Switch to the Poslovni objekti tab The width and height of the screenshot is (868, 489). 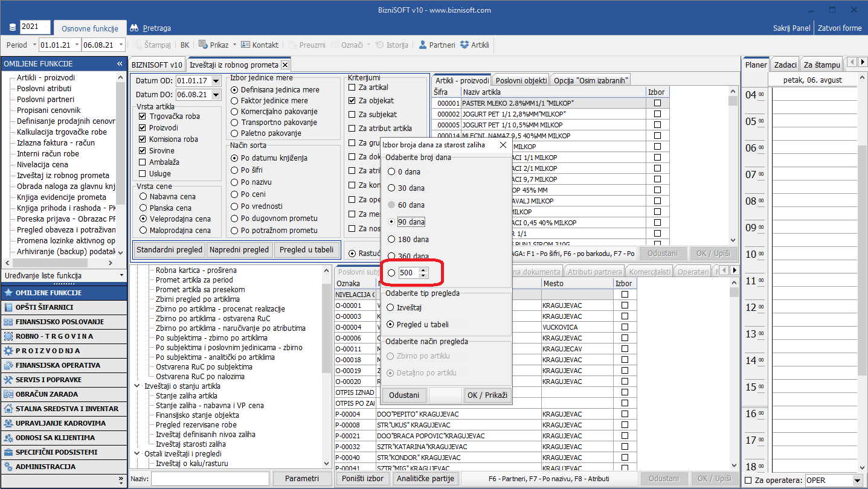pyautogui.click(x=521, y=80)
